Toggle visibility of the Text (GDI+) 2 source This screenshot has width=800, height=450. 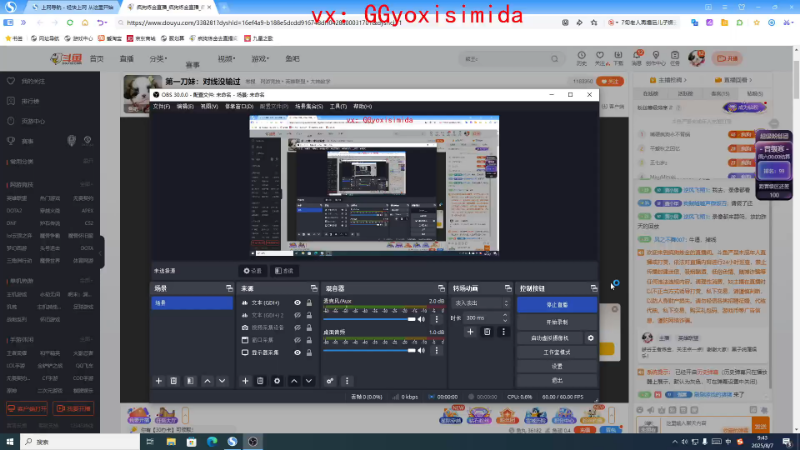click(297, 315)
